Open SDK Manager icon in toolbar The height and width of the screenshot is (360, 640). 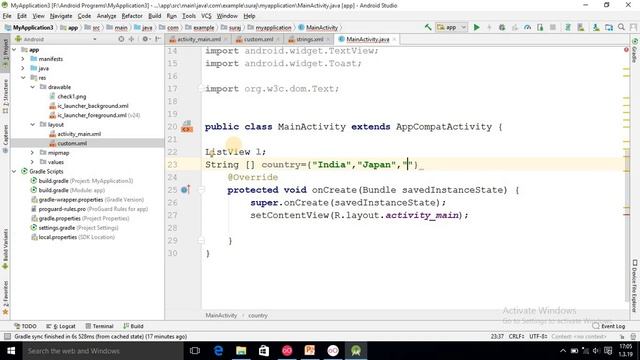point(596,27)
